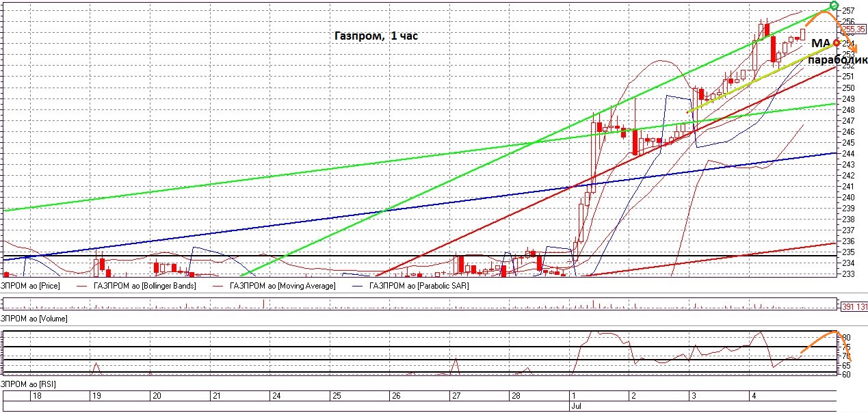Click price level 248 on the axis

[848, 109]
